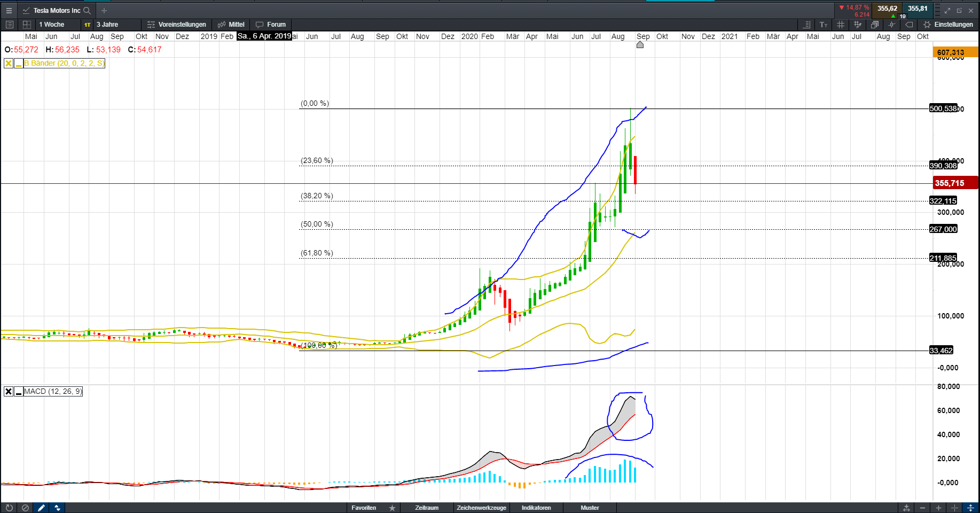The height and width of the screenshot is (513, 980).
Task: Open the Favoriten menu
Action: [364, 508]
